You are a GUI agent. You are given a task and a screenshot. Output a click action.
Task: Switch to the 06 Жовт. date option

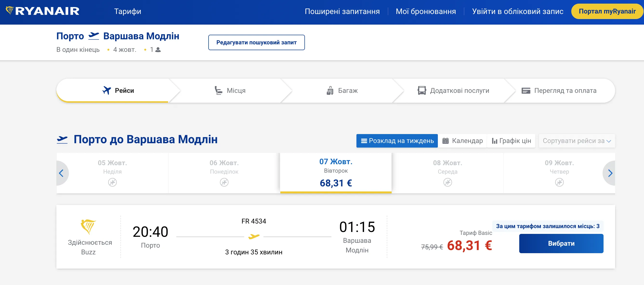[224, 173]
